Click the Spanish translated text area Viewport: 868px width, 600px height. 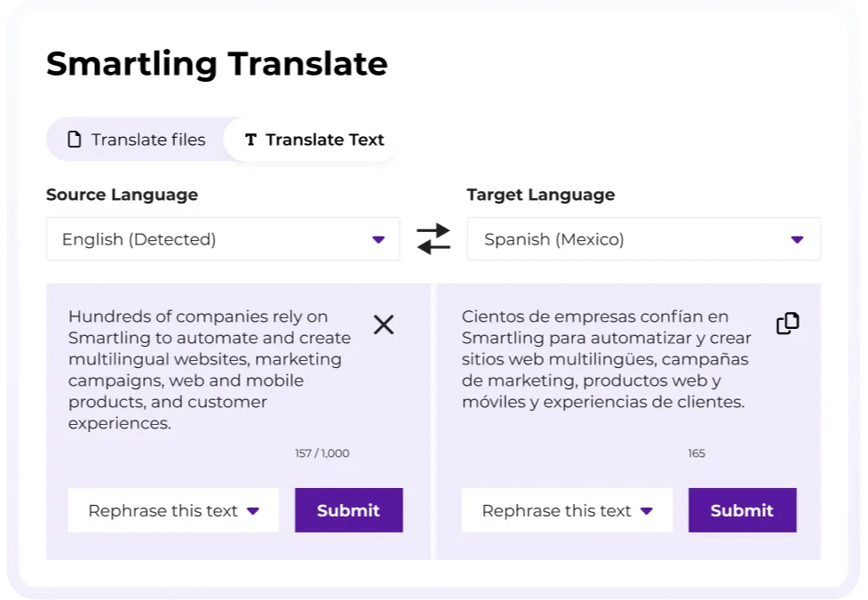(x=607, y=359)
